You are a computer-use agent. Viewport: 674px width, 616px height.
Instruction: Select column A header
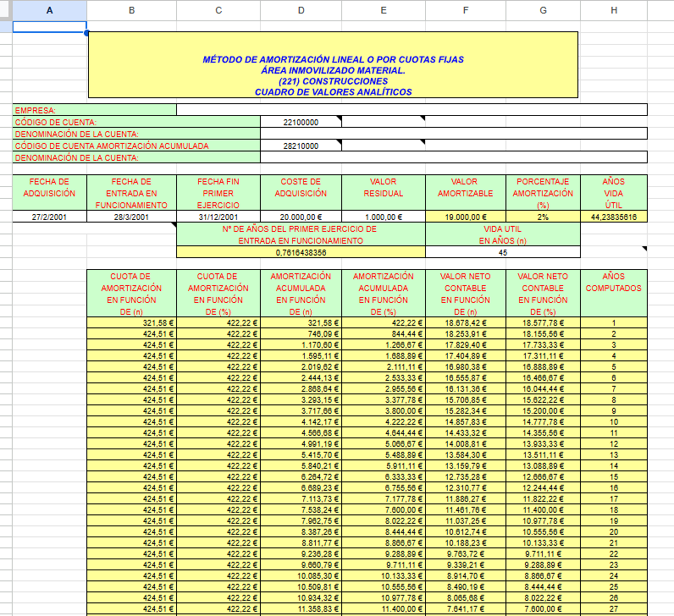point(49,10)
